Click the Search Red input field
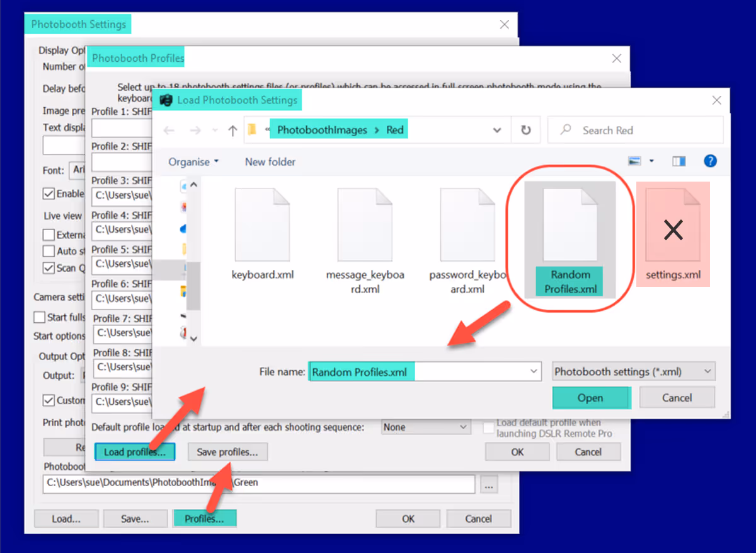This screenshot has width=756, height=553. click(x=636, y=131)
